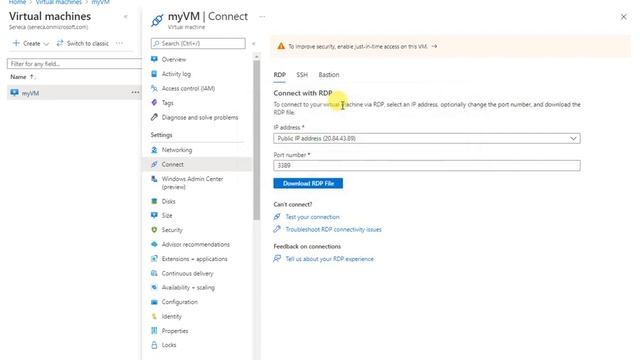Click the arrow on just-in-time access banner
640x360 pixels.
[434, 46]
